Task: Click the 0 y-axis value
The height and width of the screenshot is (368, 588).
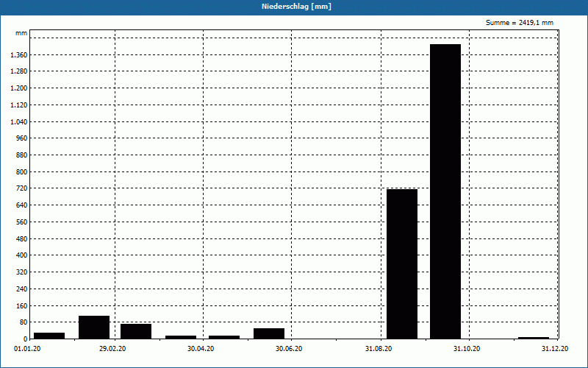Action: (26, 339)
